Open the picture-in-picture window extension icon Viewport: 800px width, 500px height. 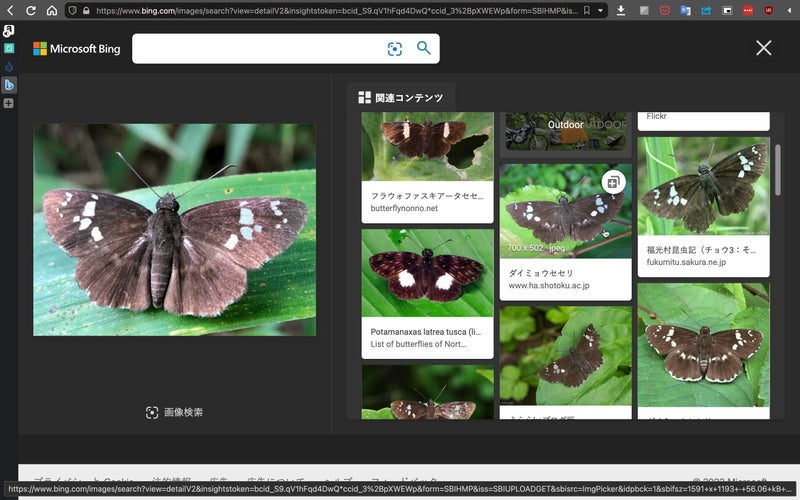727,10
